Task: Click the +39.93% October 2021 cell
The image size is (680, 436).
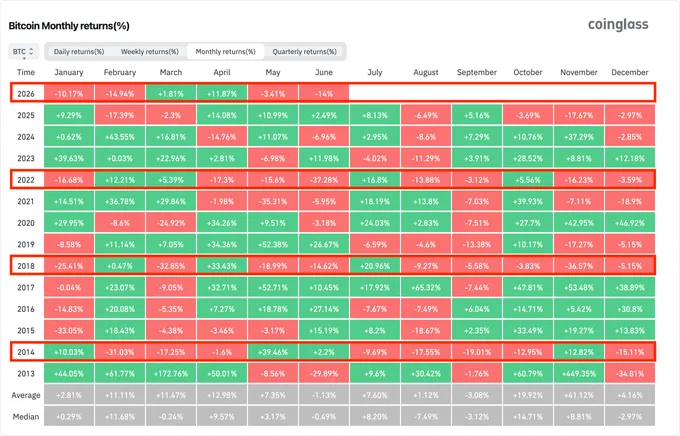Action: 528,201
